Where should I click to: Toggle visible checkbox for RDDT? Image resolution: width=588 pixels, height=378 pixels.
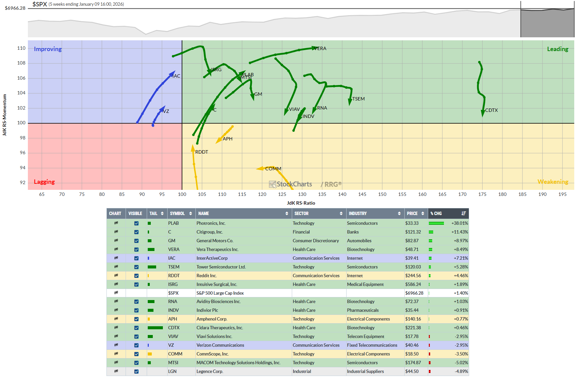(x=136, y=276)
